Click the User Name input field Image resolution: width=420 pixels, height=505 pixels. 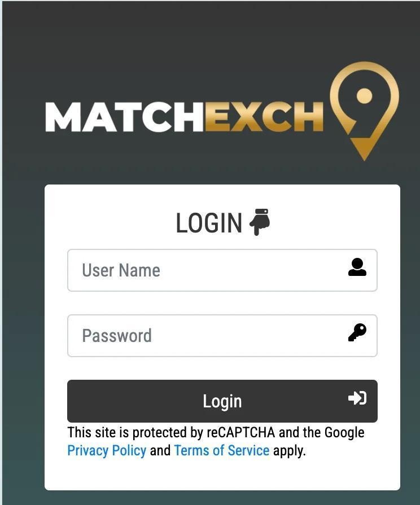pos(222,270)
